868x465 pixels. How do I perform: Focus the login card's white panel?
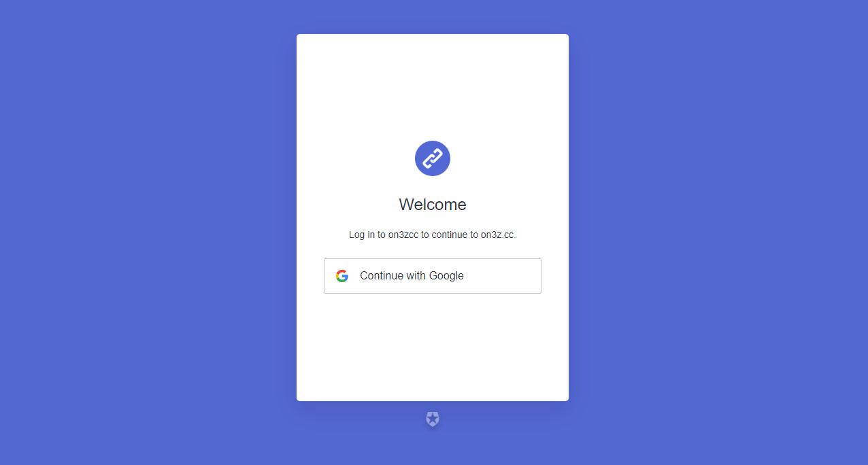(433, 218)
